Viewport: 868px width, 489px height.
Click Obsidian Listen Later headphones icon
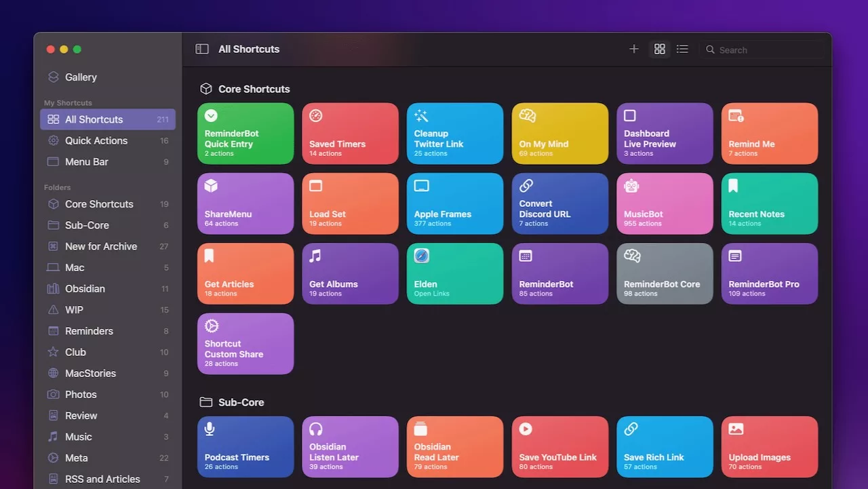[x=315, y=429]
